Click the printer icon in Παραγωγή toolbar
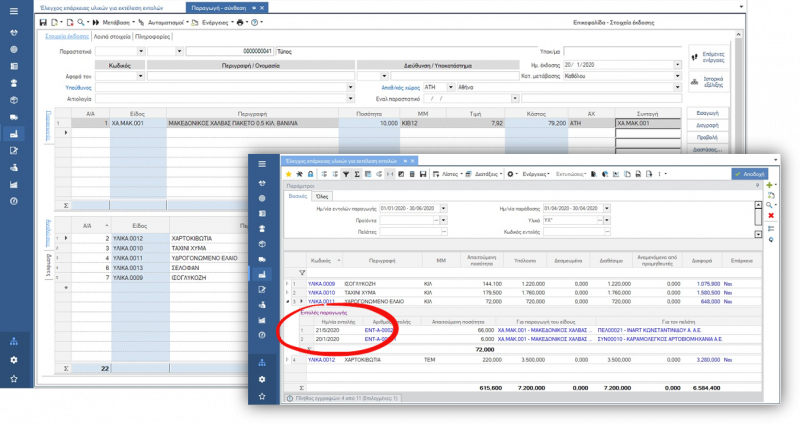The image size is (800, 424). point(240,22)
